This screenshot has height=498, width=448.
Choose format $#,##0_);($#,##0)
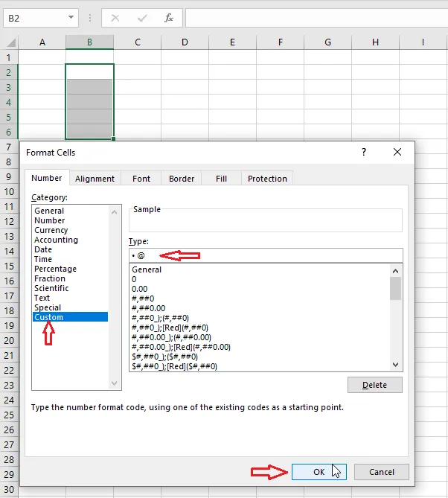pyautogui.click(x=164, y=357)
